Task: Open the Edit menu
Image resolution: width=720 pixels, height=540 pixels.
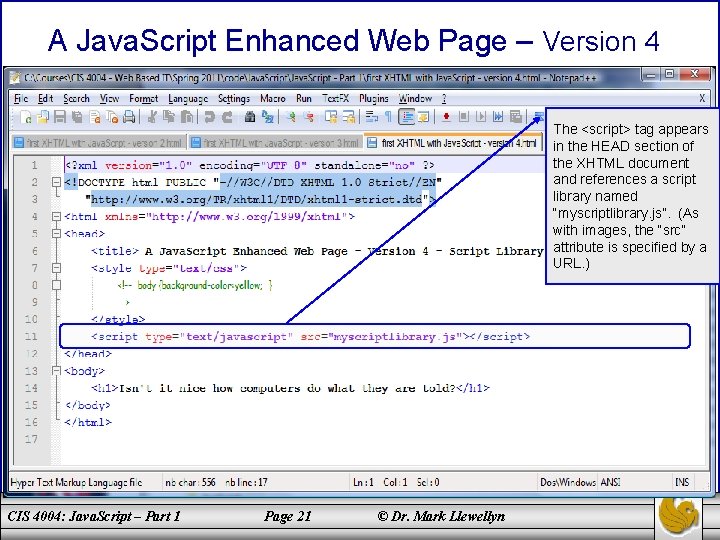Action: point(45,99)
